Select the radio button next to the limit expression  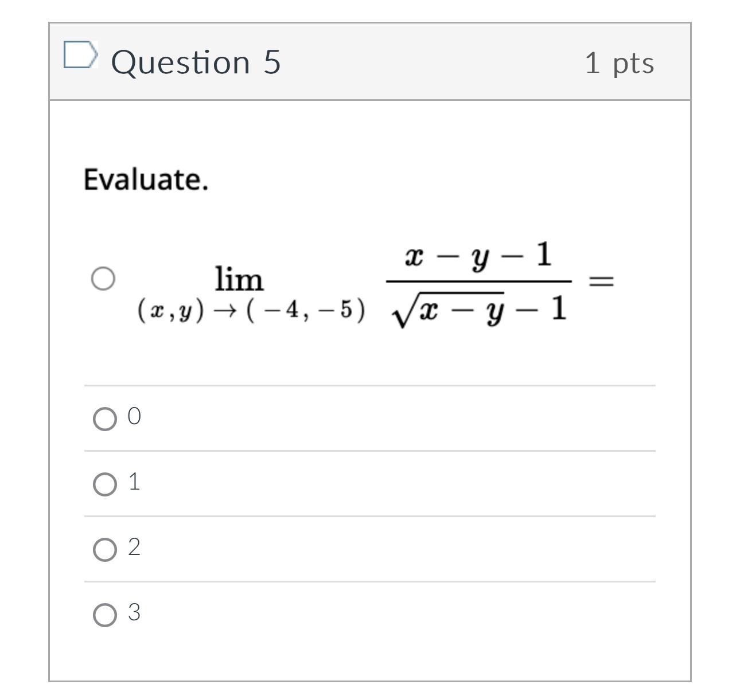click(x=103, y=279)
